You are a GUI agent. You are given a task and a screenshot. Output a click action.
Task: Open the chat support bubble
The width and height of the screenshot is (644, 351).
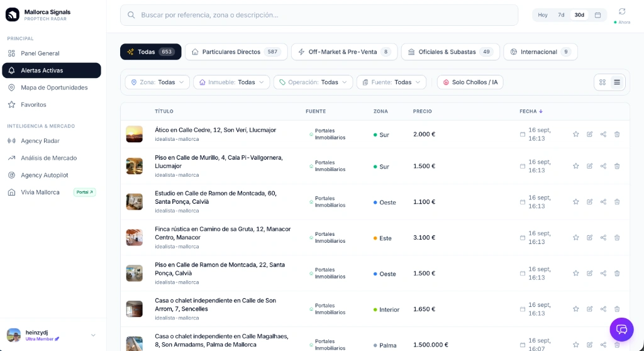621,329
